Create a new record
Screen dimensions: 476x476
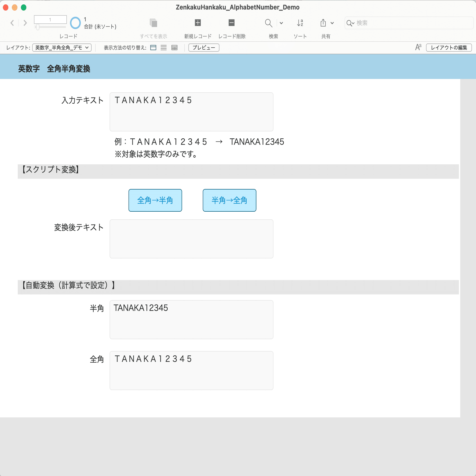click(197, 23)
